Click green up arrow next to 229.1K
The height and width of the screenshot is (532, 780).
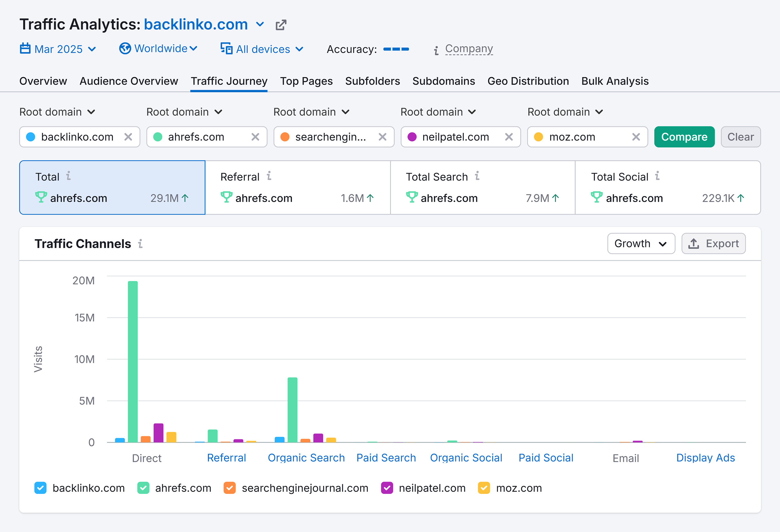(x=741, y=198)
